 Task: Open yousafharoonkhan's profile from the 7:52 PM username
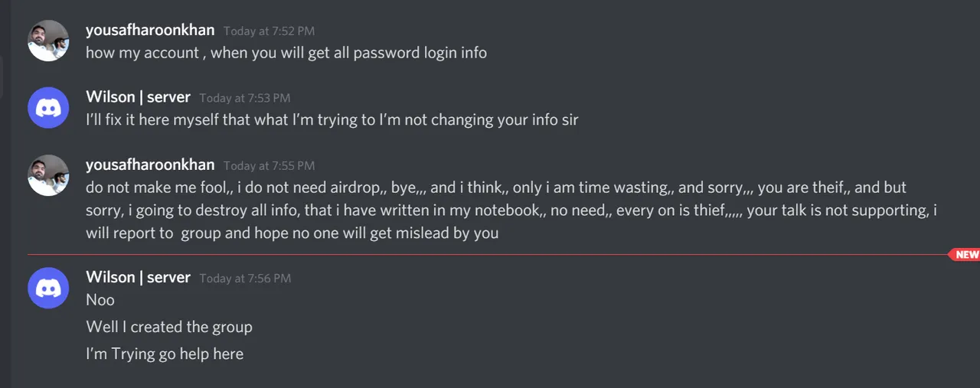[150, 31]
